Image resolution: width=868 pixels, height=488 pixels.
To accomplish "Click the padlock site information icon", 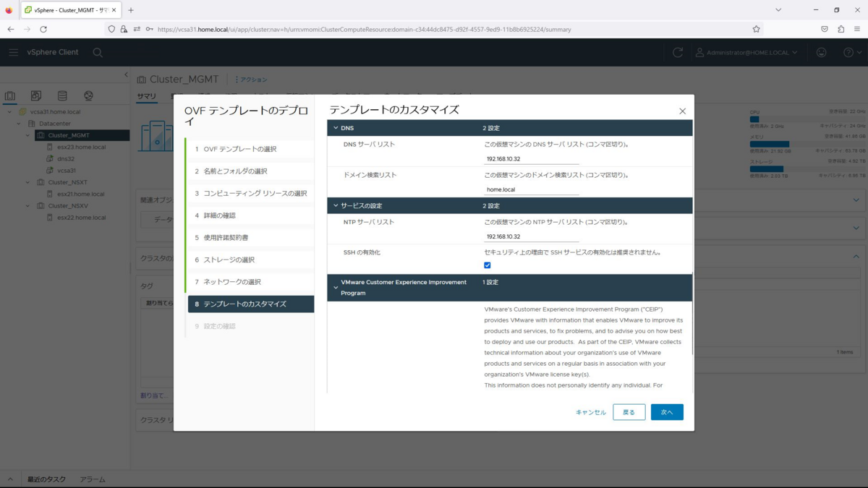I will click(124, 29).
